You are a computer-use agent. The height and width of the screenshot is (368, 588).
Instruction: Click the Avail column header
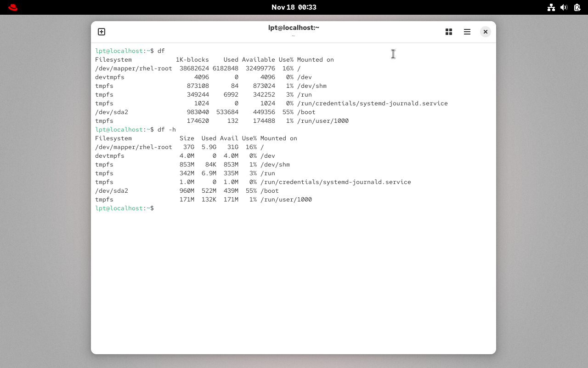[229, 138]
